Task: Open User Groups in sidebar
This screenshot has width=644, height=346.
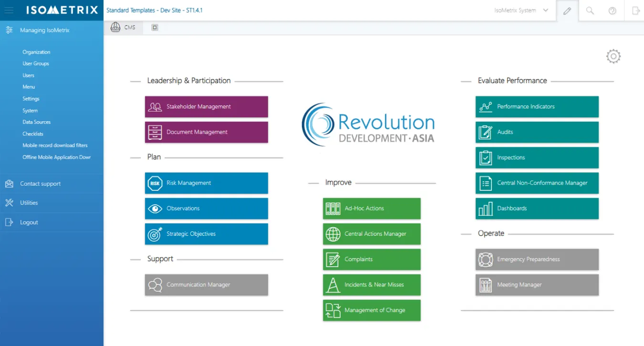Action: [x=36, y=63]
